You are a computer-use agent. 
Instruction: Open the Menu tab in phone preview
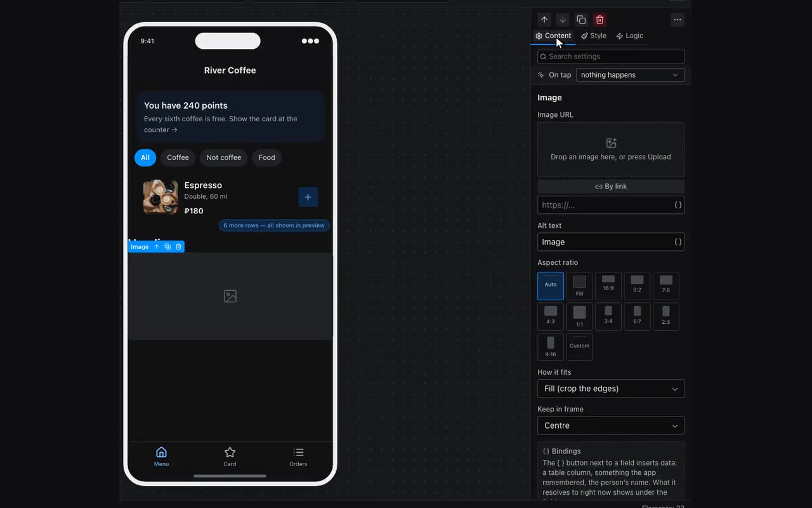tap(162, 456)
